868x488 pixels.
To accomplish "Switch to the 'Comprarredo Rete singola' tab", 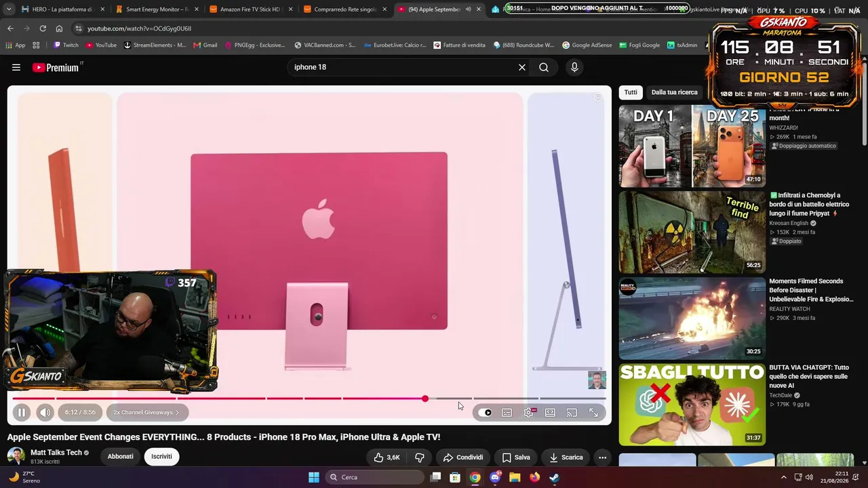I will (344, 9).
